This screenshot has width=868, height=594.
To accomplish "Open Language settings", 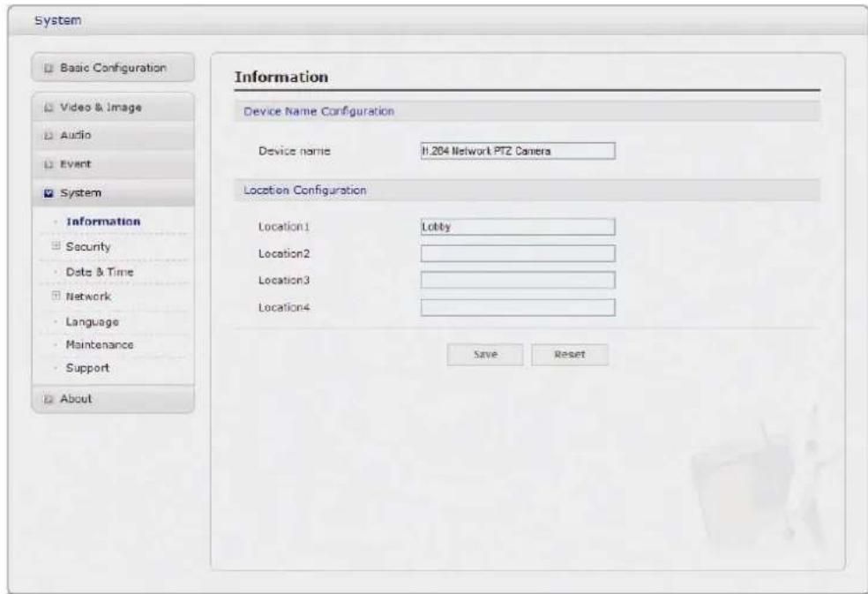I will click(x=92, y=322).
